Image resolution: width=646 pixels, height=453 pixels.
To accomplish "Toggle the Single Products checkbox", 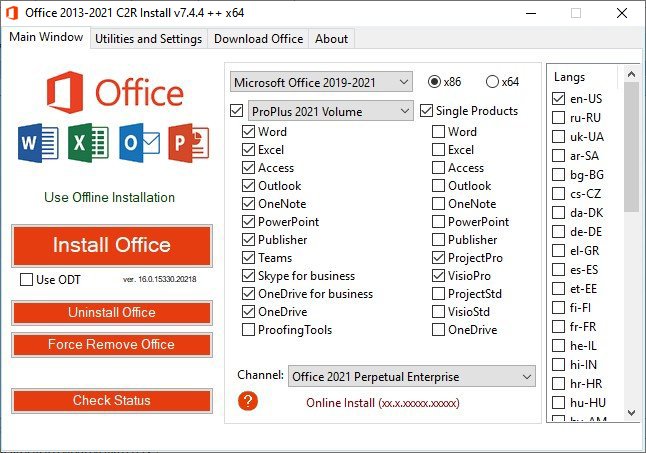I will point(426,110).
